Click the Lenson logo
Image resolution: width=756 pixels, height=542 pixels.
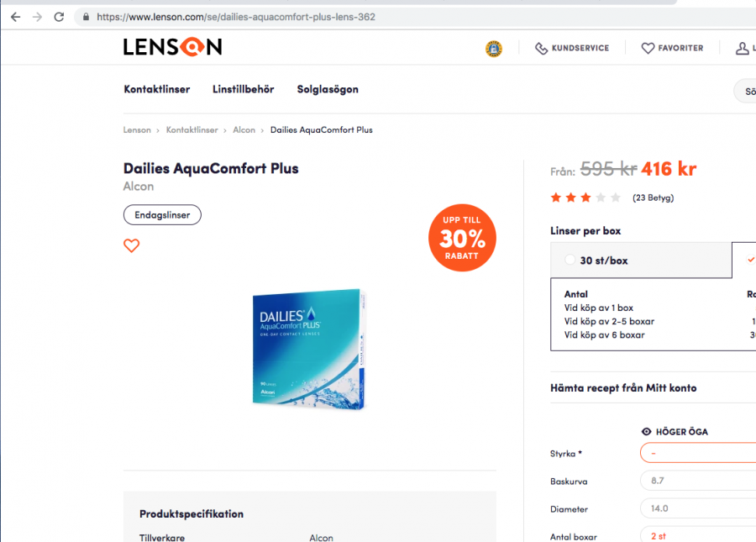click(x=172, y=48)
